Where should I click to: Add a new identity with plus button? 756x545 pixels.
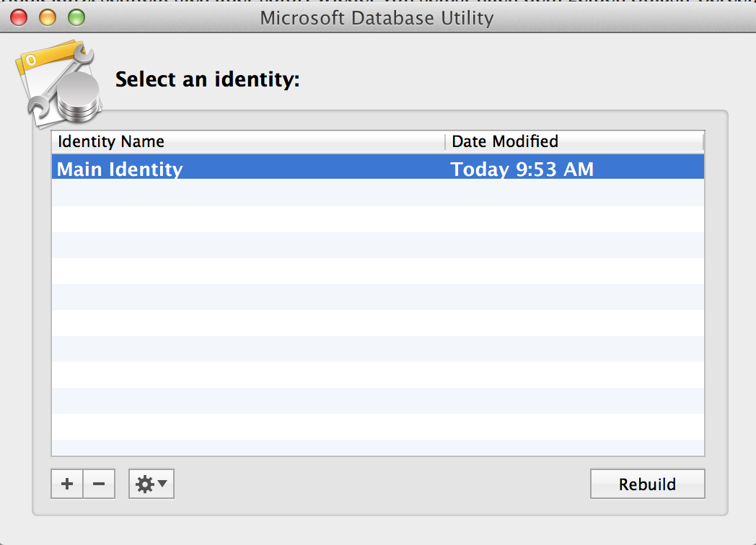coord(67,483)
